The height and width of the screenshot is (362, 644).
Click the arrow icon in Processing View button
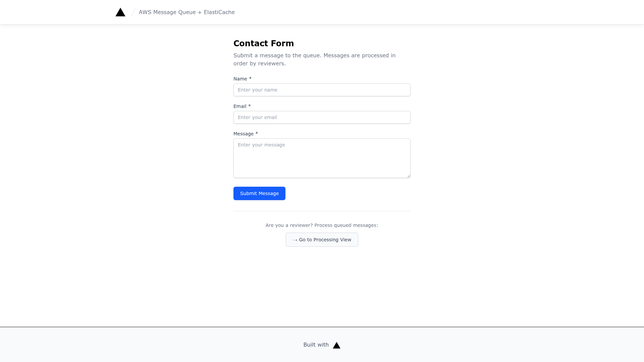click(295, 240)
